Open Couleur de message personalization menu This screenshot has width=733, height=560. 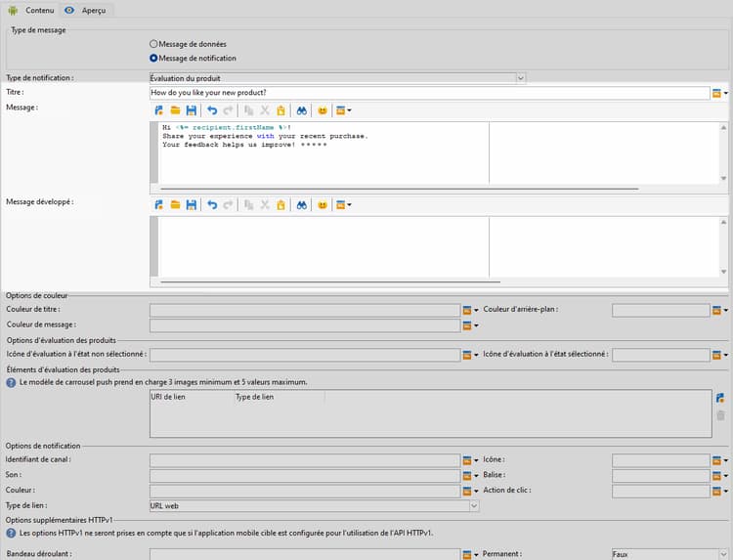pos(470,325)
